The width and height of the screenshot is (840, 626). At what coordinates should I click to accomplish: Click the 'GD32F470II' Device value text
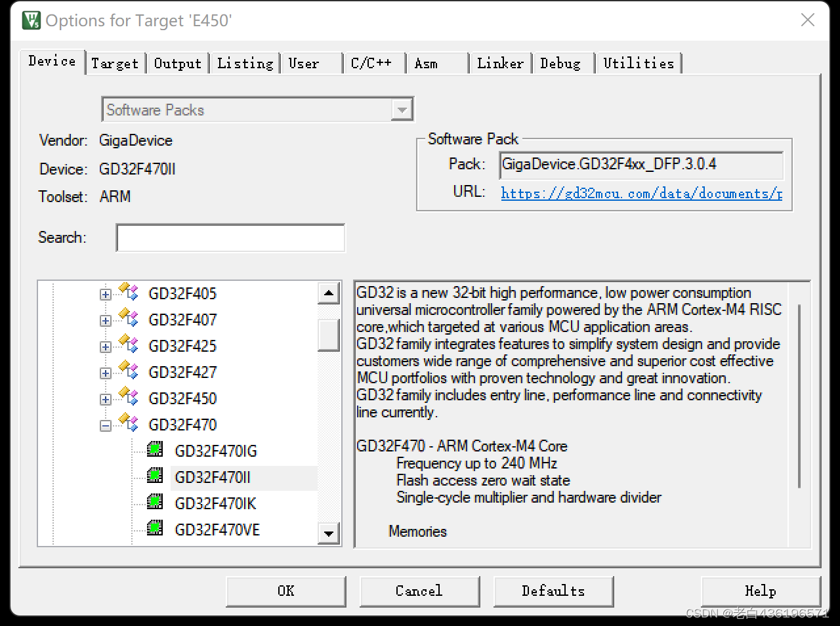click(x=137, y=169)
